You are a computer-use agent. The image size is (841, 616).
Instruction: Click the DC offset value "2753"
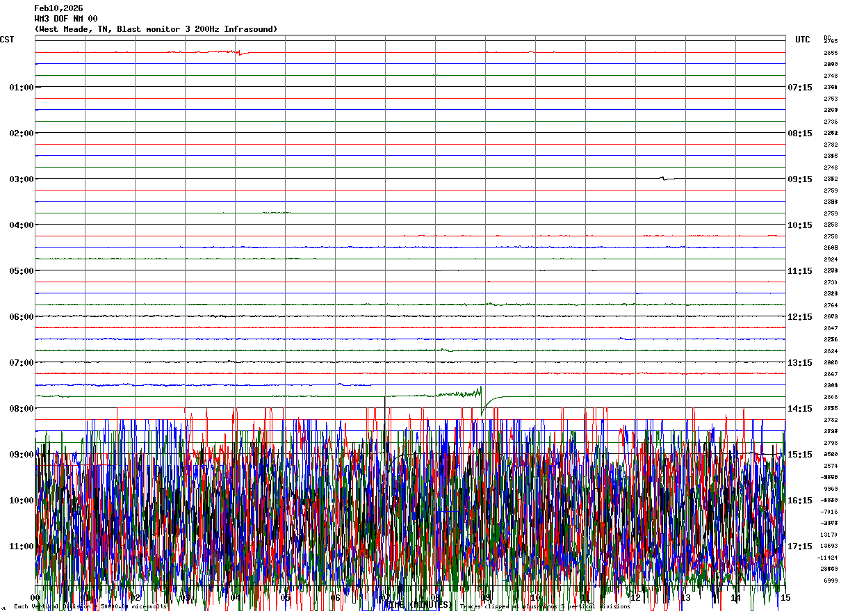click(x=831, y=99)
